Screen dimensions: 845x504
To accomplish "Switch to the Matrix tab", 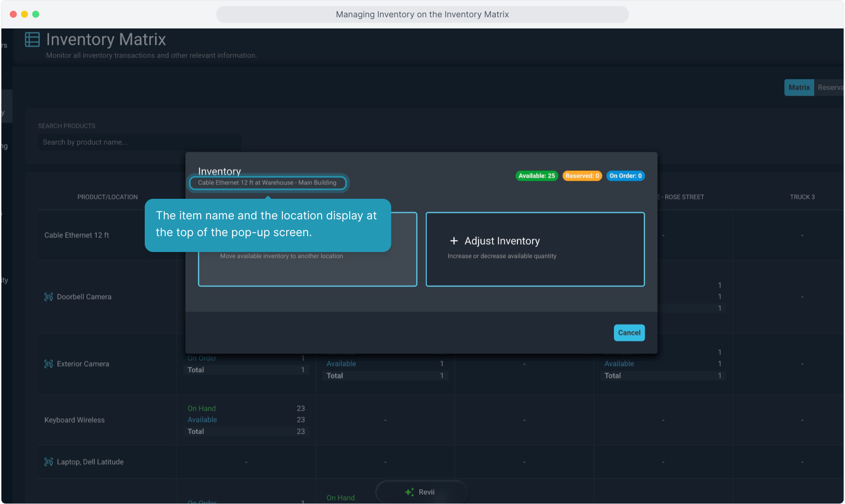I will [799, 87].
